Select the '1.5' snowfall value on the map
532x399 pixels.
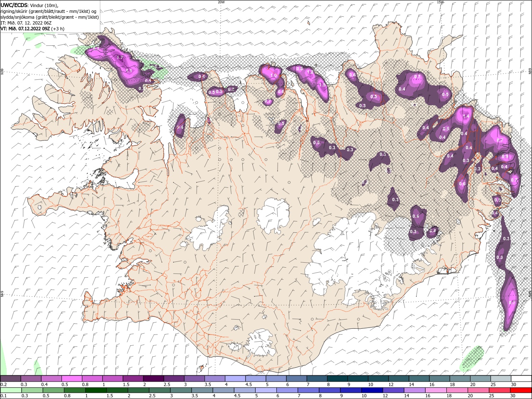322,85
